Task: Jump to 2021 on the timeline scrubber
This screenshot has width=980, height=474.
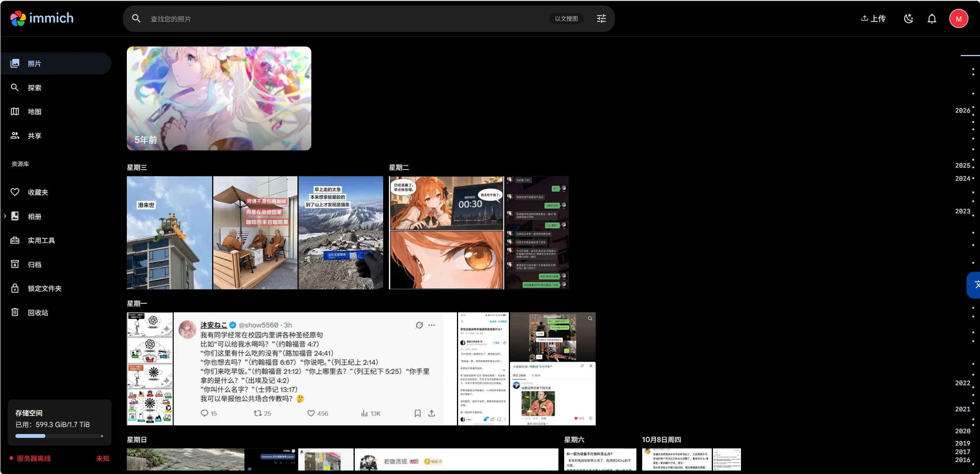Action: [x=963, y=409]
